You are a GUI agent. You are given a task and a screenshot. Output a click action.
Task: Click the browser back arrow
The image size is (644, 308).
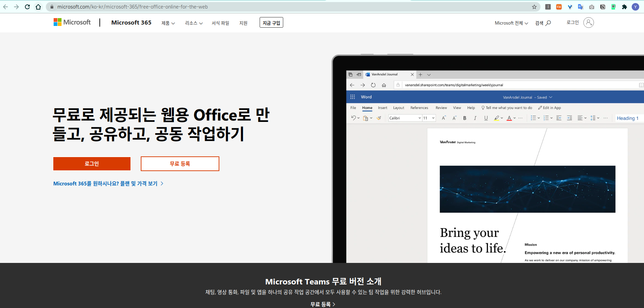pyautogui.click(x=5, y=7)
